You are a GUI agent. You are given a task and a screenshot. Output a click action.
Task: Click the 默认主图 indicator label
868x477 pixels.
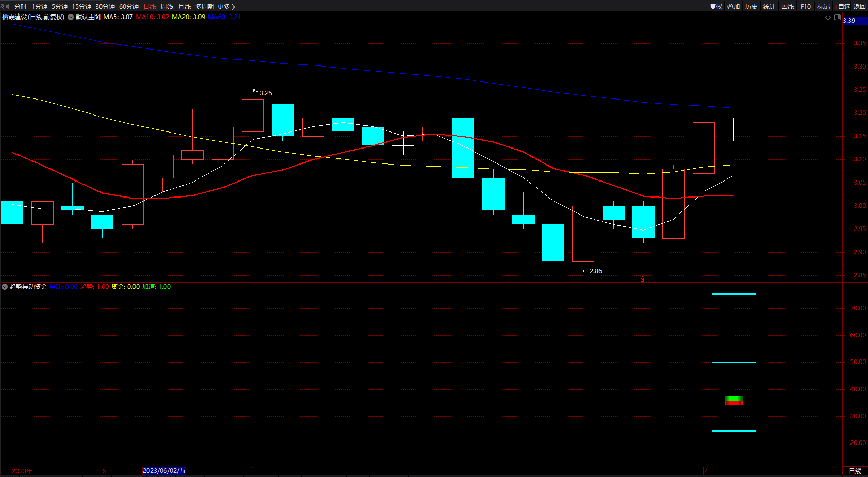coord(88,17)
